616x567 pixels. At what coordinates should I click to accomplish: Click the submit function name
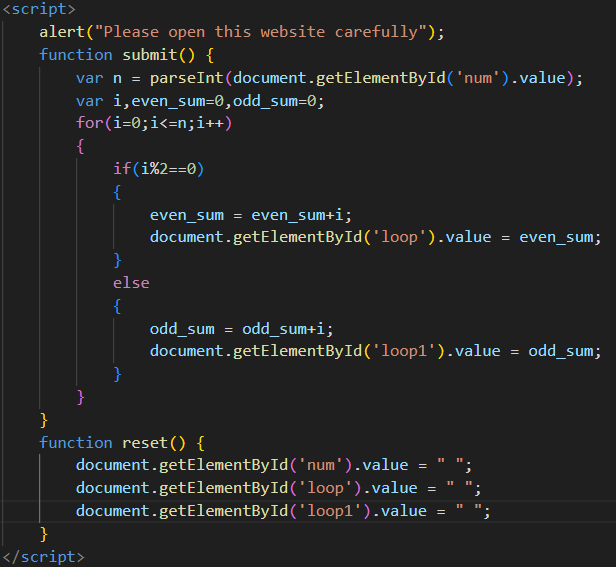point(153,54)
